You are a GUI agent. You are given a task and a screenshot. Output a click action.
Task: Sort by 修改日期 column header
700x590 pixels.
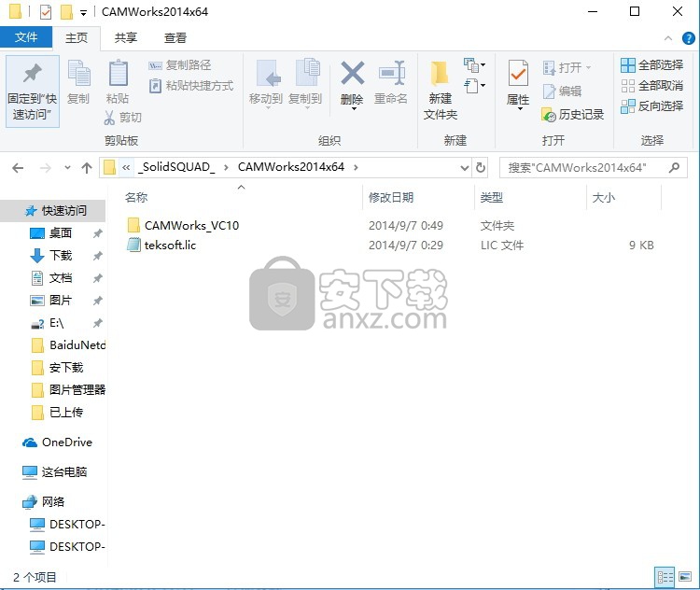click(391, 197)
